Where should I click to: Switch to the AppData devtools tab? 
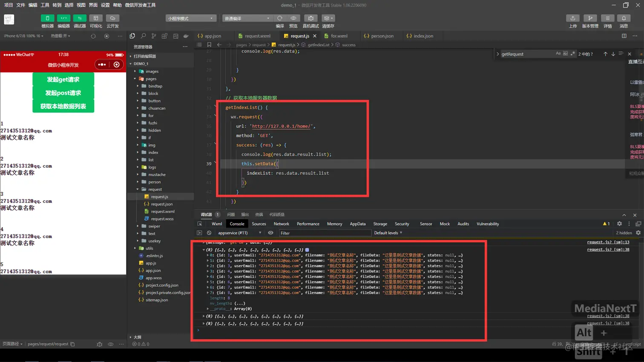[357, 224]
